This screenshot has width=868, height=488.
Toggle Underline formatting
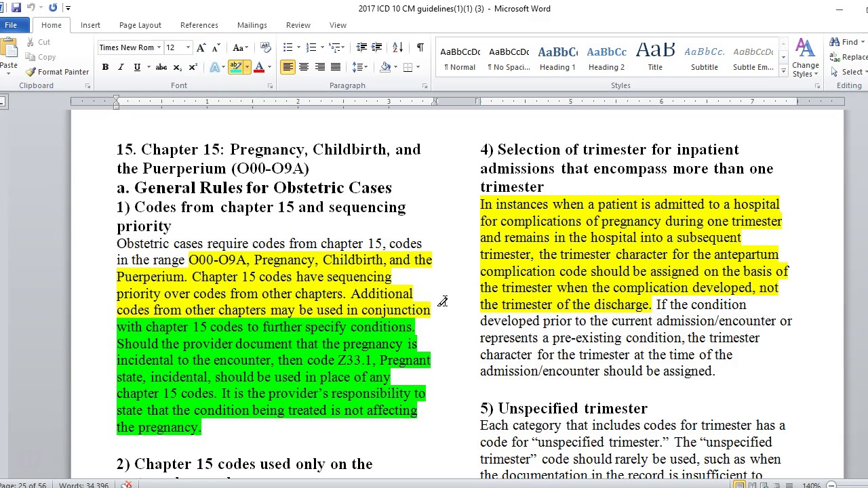[x=137, y=67]
